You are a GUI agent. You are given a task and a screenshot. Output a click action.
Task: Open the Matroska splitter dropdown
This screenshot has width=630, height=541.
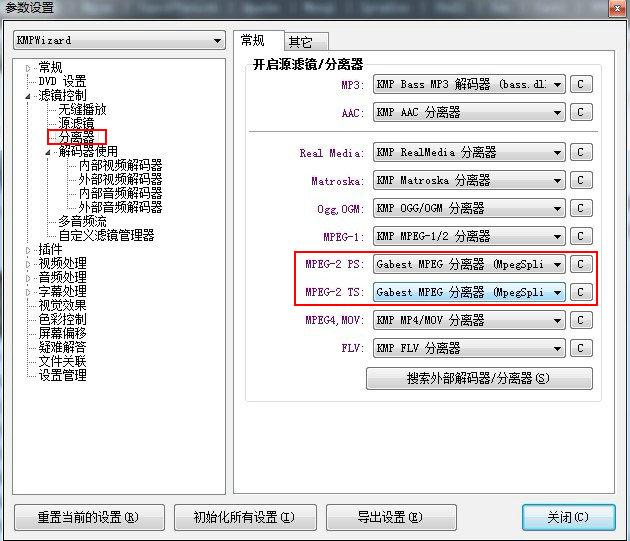(469, 180)
